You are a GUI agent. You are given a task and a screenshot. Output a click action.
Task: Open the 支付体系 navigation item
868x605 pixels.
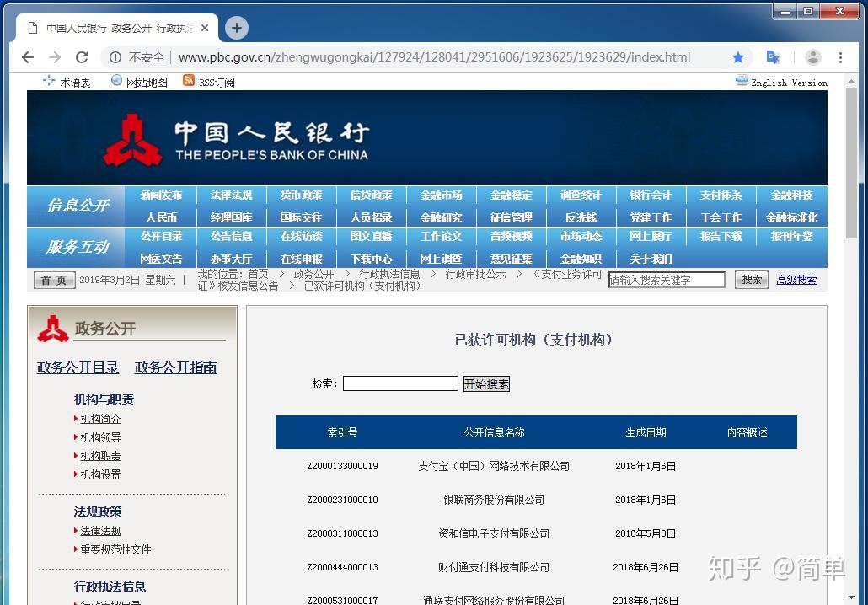pos(721,195)
